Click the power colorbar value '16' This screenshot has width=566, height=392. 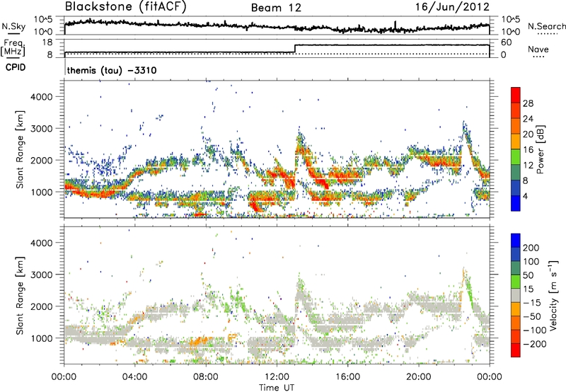pos(528,150)
